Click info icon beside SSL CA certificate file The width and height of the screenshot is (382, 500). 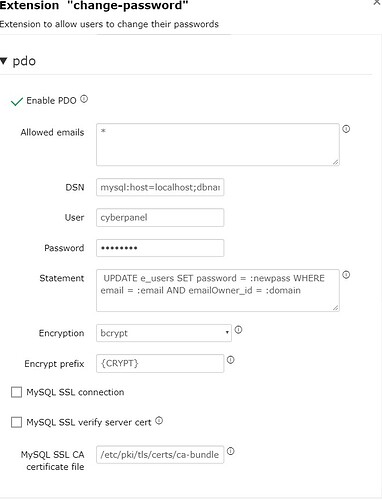(231, 451)
